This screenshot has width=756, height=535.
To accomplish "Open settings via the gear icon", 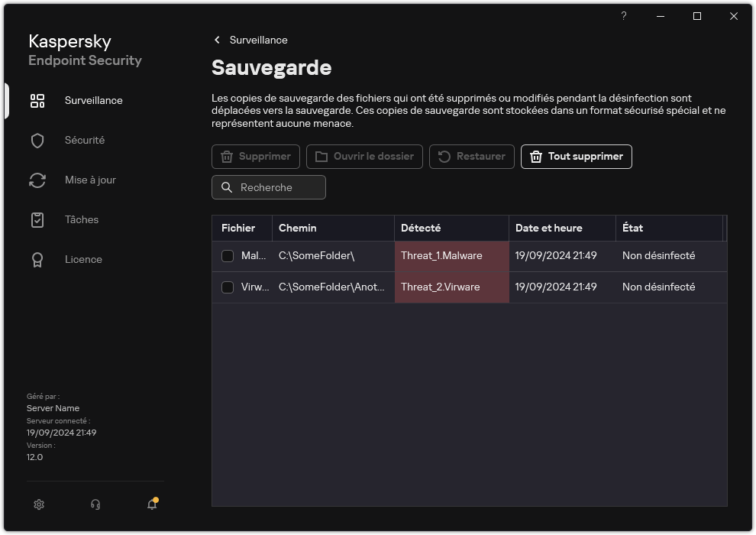I will 39,504.
